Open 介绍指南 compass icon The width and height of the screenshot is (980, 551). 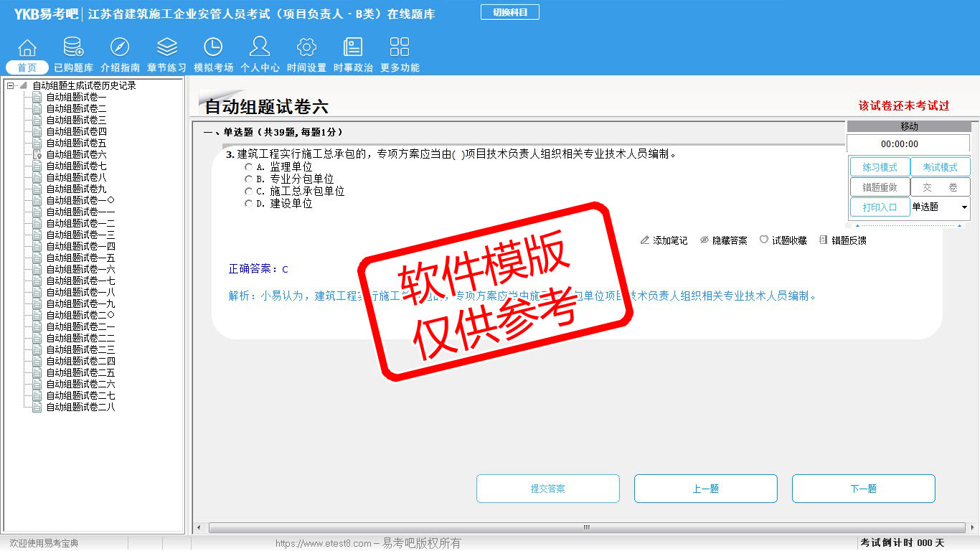click(x=120, y=48)
